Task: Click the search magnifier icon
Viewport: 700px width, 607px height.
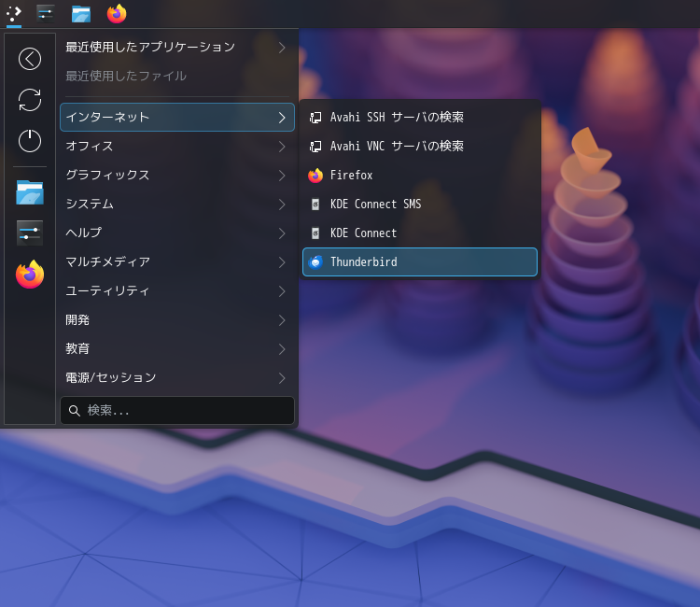Action: (75, 411)
